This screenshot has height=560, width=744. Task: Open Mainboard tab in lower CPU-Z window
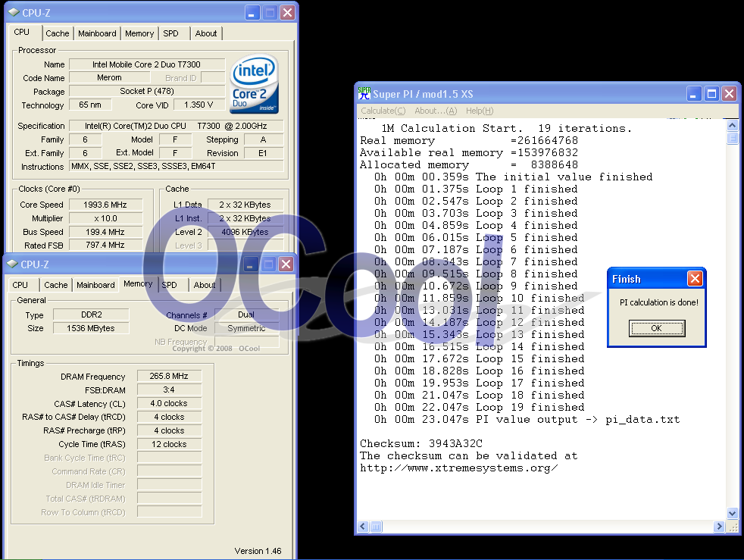click(96, 285)
